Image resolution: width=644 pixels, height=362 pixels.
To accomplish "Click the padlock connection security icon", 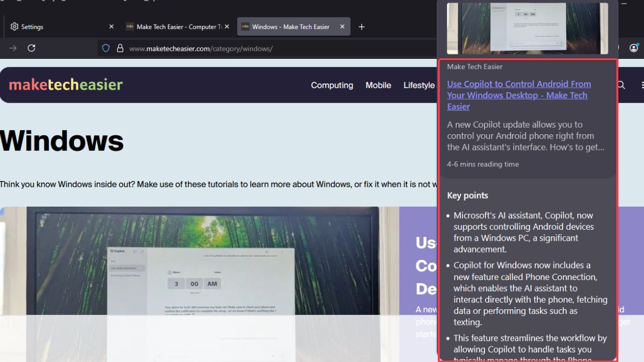I will 120,48.
